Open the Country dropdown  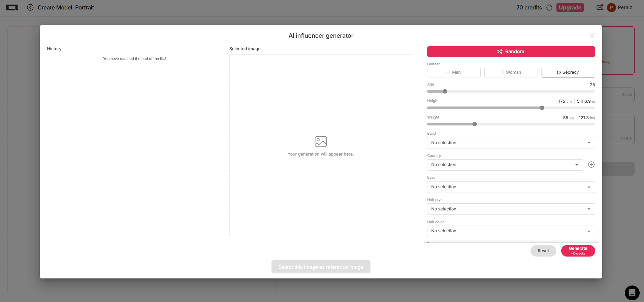pos(505,165)
